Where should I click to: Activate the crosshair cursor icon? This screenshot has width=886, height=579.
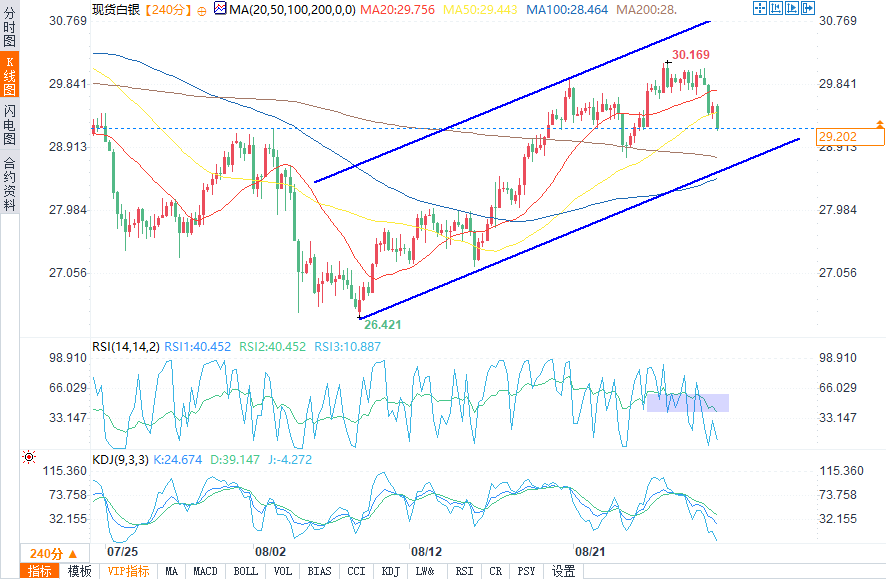[x=759, y=8]
